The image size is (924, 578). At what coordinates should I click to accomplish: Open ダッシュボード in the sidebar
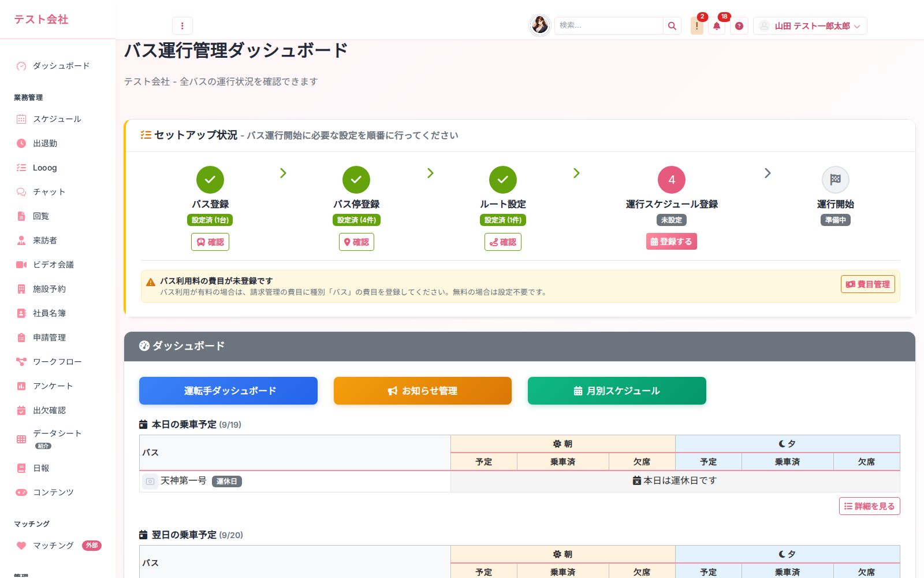58,66
